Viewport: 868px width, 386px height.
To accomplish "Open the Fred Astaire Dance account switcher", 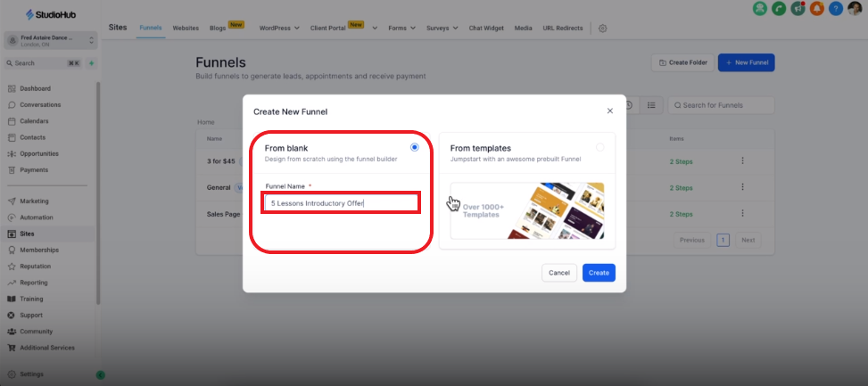I will [x=51, y=40].
